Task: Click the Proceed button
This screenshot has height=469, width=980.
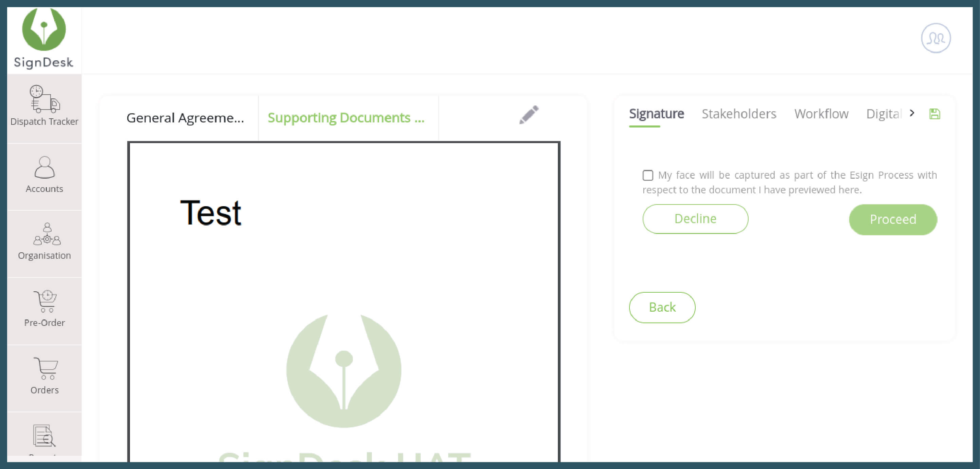Action: 892,219
